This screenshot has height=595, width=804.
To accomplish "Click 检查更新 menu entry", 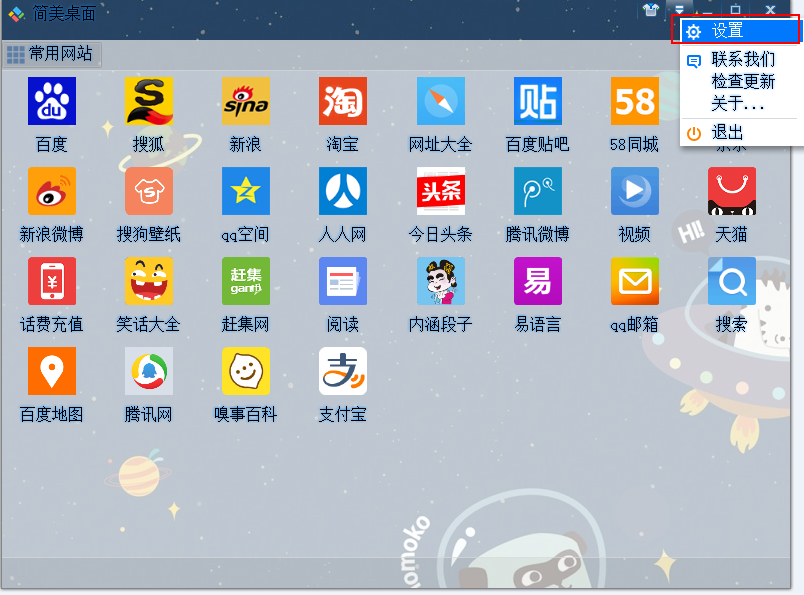I will click(742, 81).
